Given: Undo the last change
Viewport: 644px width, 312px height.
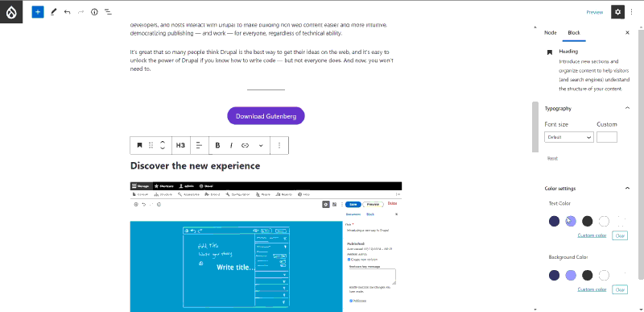Looking at the screenshot, I should tap(67, 12).
